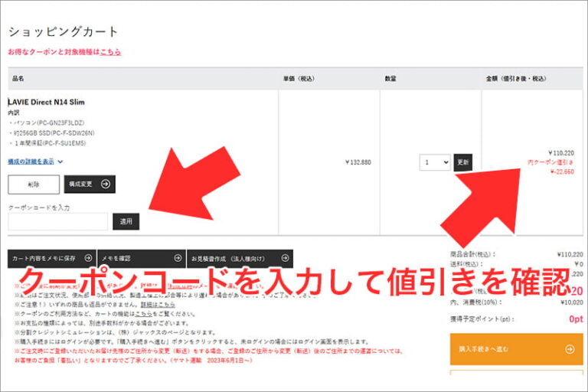The image size is (588, 392).
Task: Click the 更新 quantity update button
Action: coord(462,162)
